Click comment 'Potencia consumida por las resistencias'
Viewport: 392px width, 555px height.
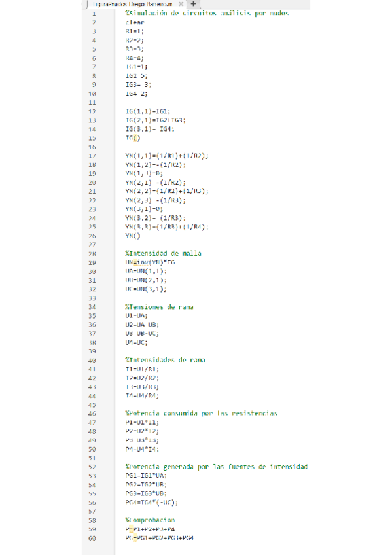201,414
